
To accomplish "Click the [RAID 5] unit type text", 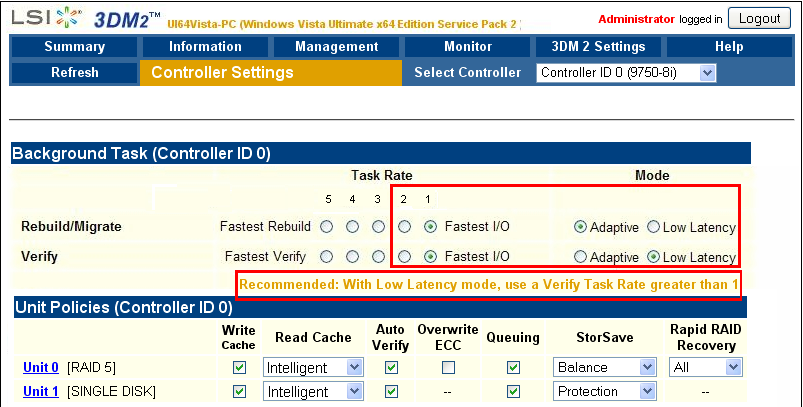I will [x=91, y=368].
